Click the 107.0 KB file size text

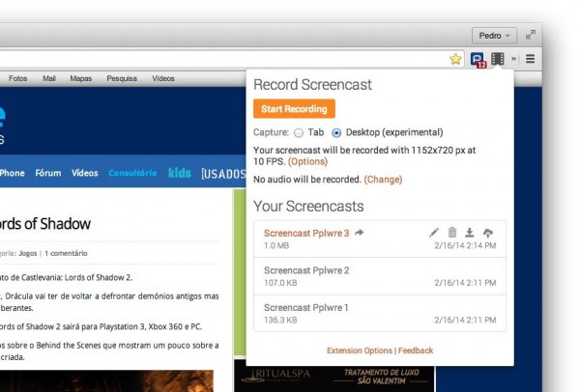tap(280, 283)
